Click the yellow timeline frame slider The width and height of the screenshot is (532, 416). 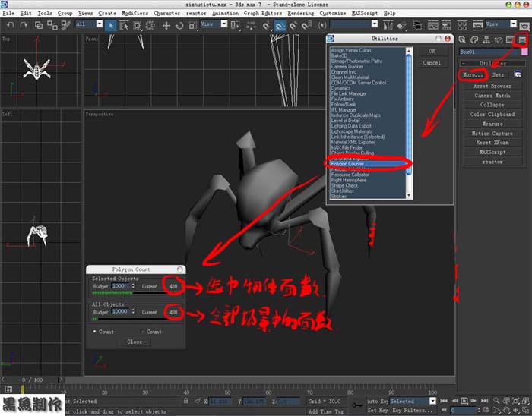tap(22, 389)
